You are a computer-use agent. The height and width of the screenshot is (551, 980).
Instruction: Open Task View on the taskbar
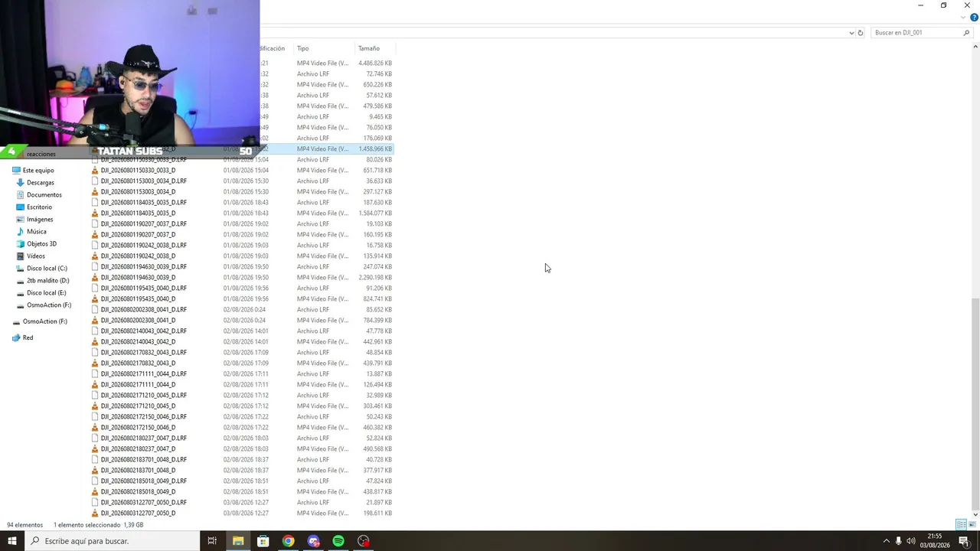212,541
